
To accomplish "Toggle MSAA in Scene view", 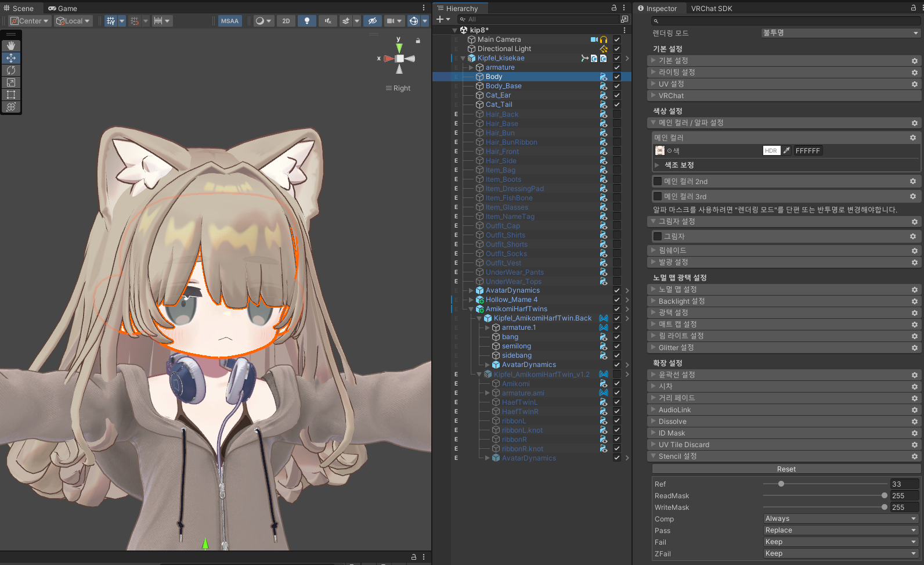I will [x=230, y=21].
